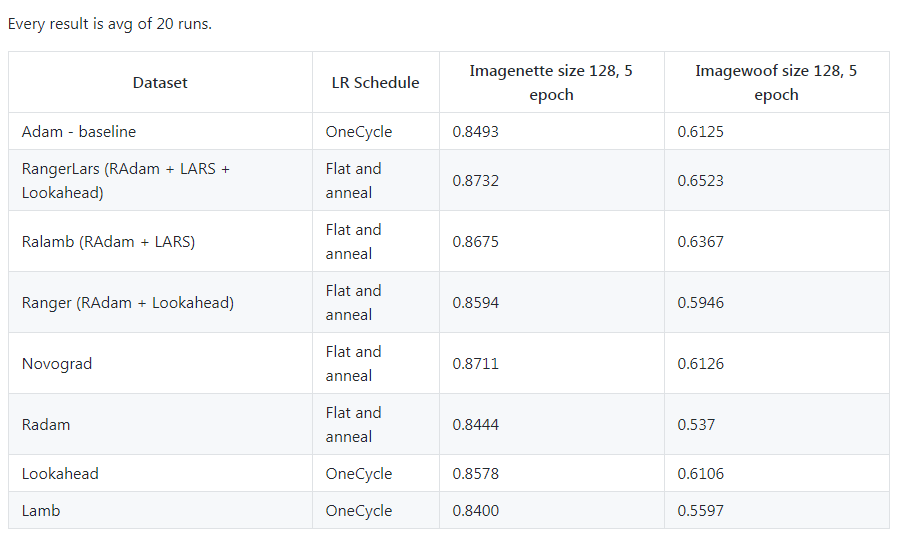
Task: Pick the "Ranger (RAdam + Lookahead)" cell
Action: [128, 302]
